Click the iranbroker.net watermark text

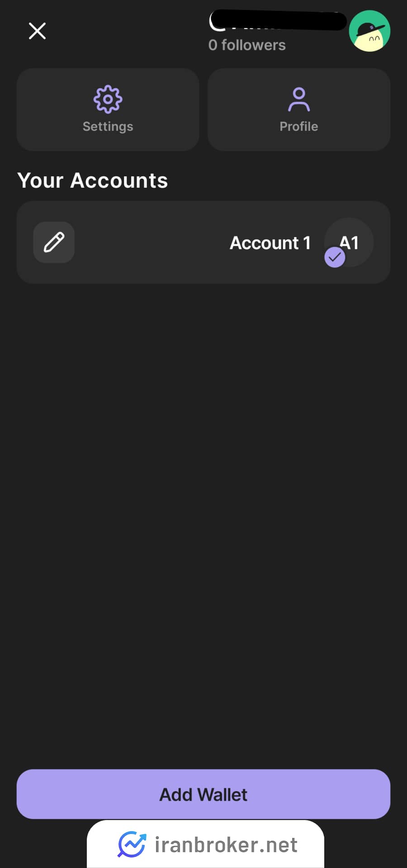[226, 844]
